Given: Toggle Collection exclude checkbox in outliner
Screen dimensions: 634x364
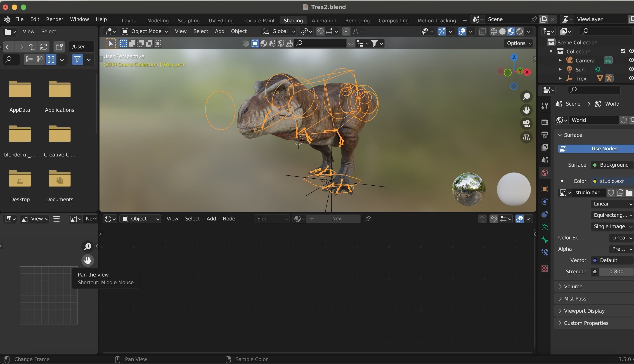Looking at the screenshot, I should [x=623, y=51].
